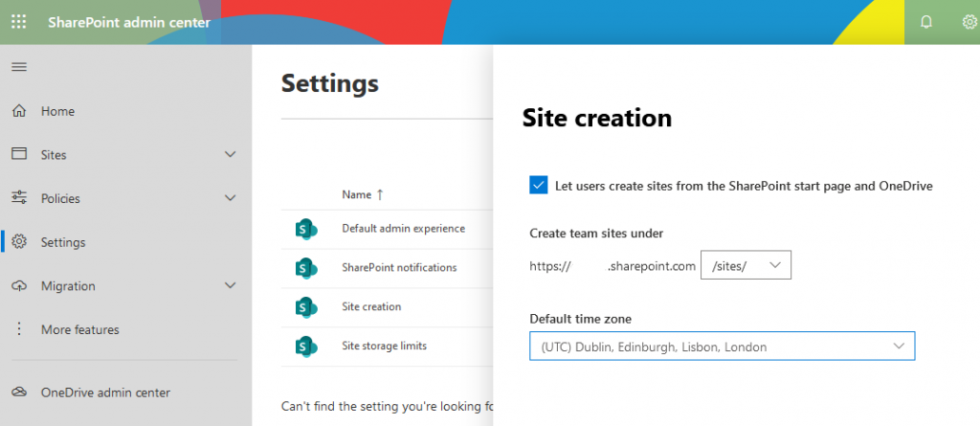Open the Default time zone dropdown
This screenshot has height=426, width=980.
(x=722, y=346)
